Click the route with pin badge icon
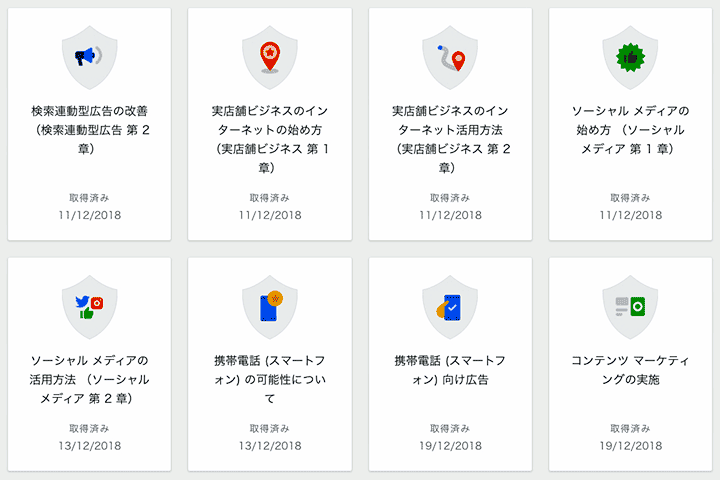Screen dimensions: 720x480 tap(450, 57)
